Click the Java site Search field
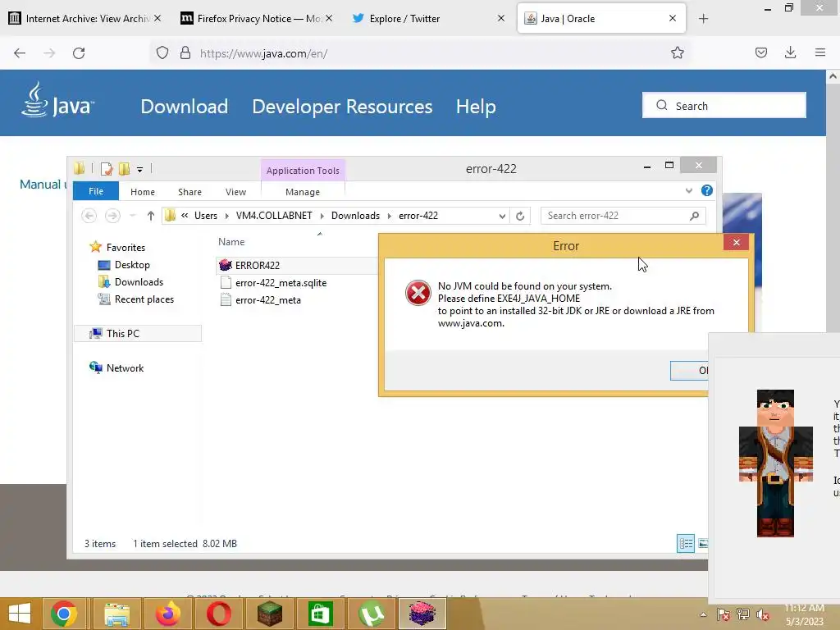The width and height of the screenshot is (840, 630). 724,106
